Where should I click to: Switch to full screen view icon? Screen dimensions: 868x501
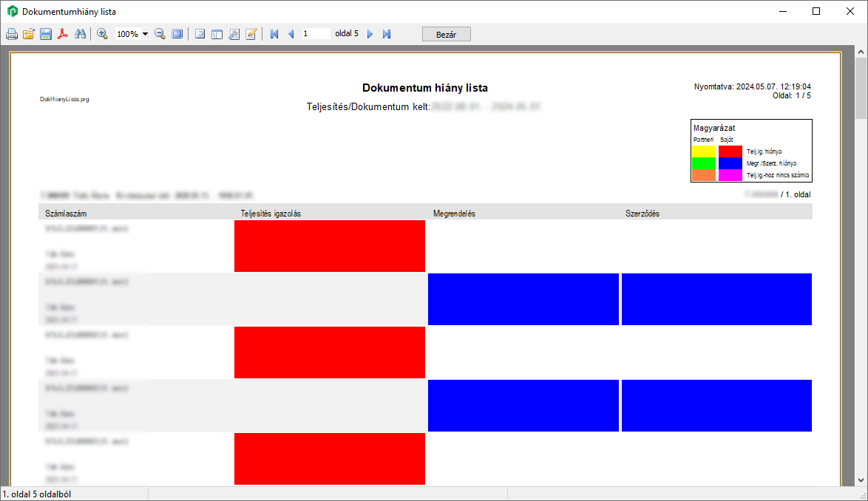177,34
